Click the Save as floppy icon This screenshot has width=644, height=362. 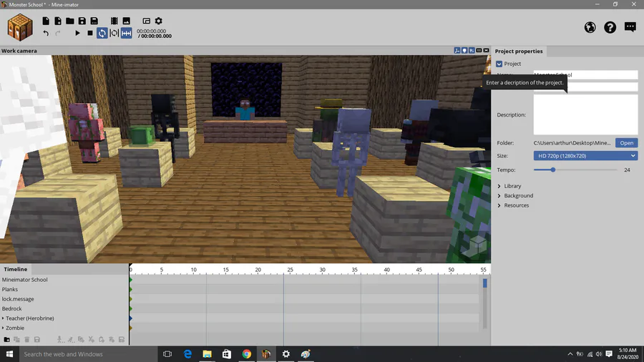94,21
